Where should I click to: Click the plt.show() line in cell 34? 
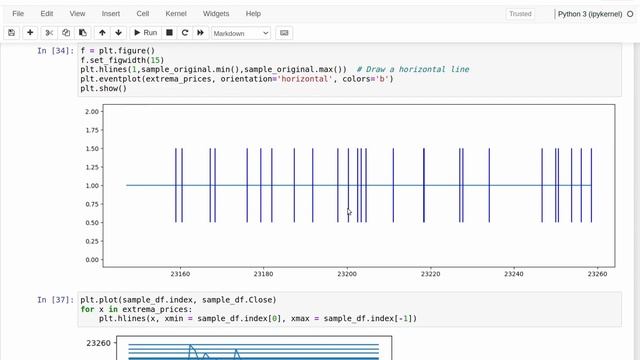point(104,89)
